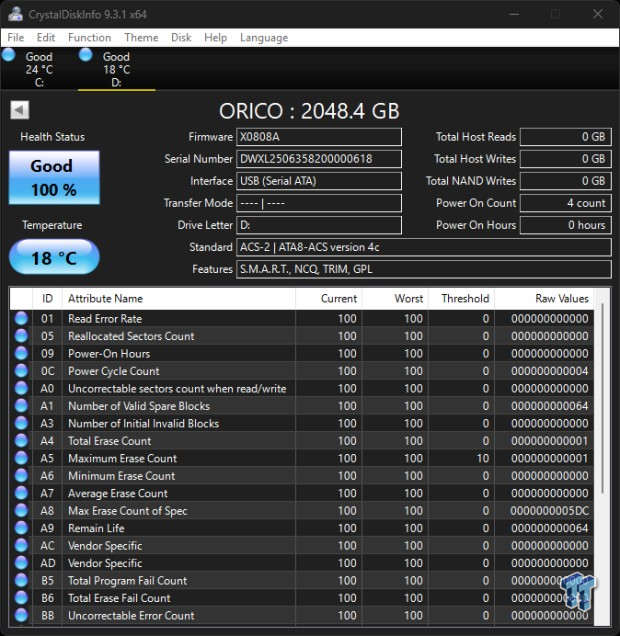Click the Interface field USB (Serial ATA)

[x=319, y=181]
